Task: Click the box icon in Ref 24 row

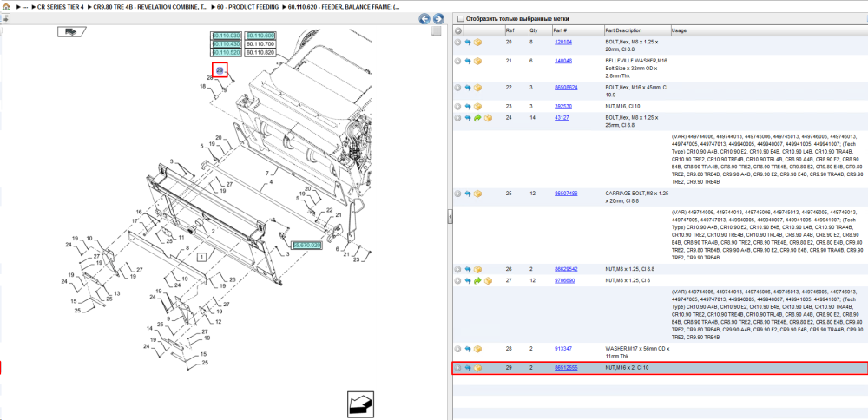Action: tap(488, 118)
